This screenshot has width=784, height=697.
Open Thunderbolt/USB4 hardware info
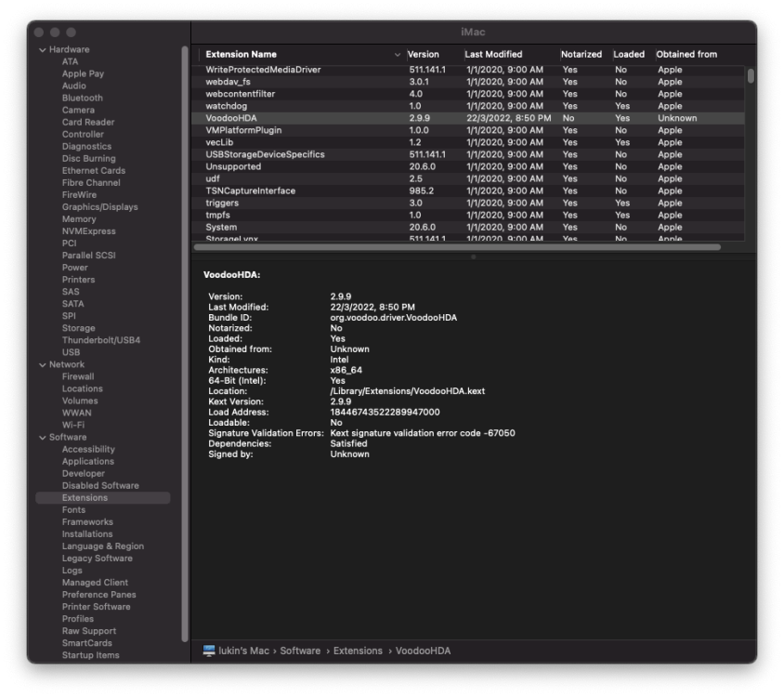tap(101, 340)
